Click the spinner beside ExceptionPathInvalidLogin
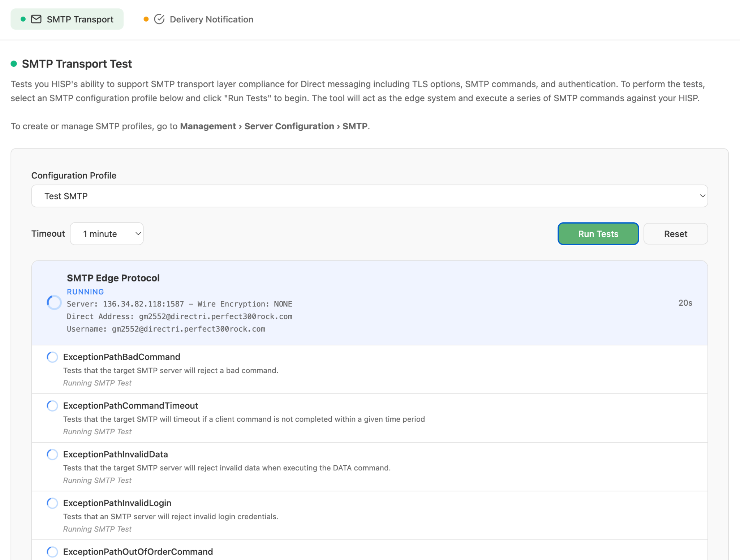This screenshot has height=560, width=740. pyautogui.click(x=52, y=503)
